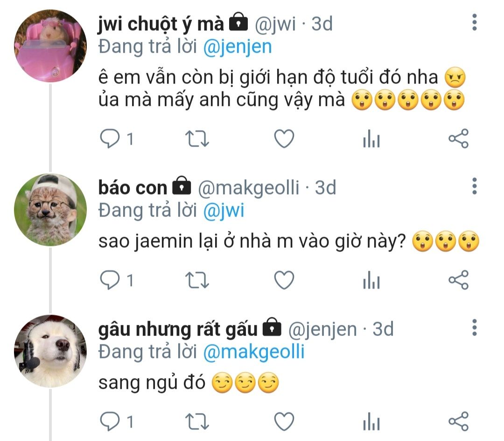Open the @jenjen mention link in jwi's reply
The image size is (504, 441).
(x=238, y=47)
